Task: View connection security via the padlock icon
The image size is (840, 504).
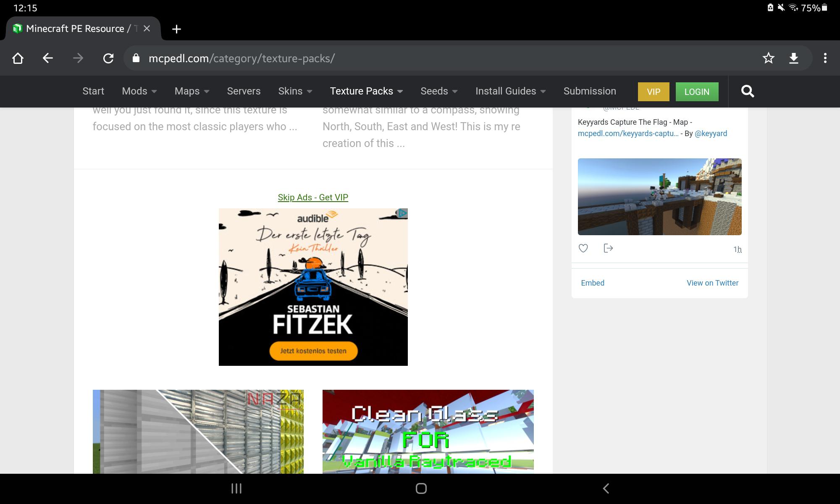Action: click(x=135, y=58)
